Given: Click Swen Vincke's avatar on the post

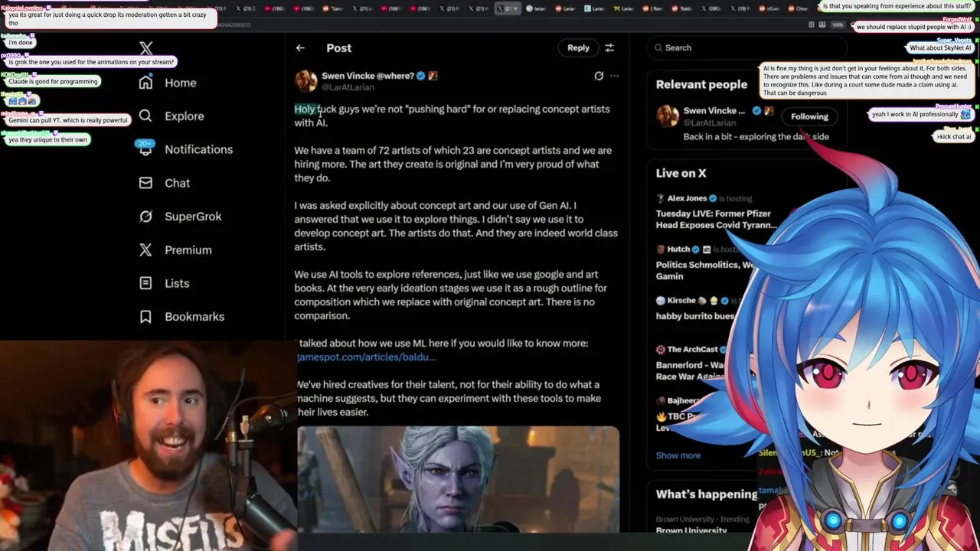Looking at the screenshot, I should [305, 80].
